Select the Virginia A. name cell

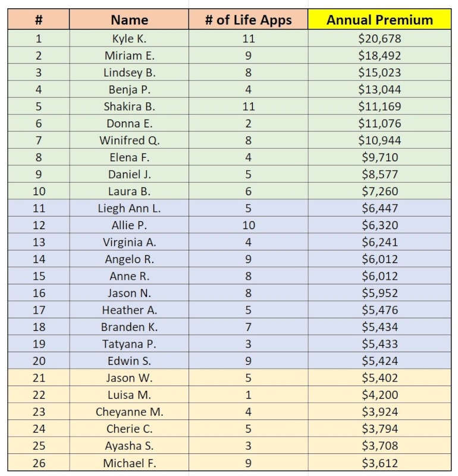[129, 242]
